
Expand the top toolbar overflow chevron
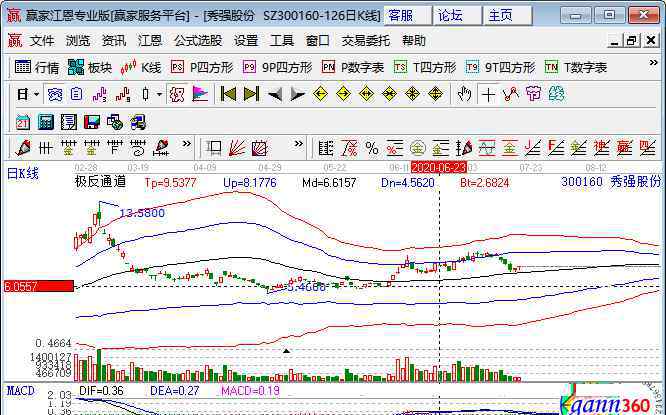tap(653, 63)
